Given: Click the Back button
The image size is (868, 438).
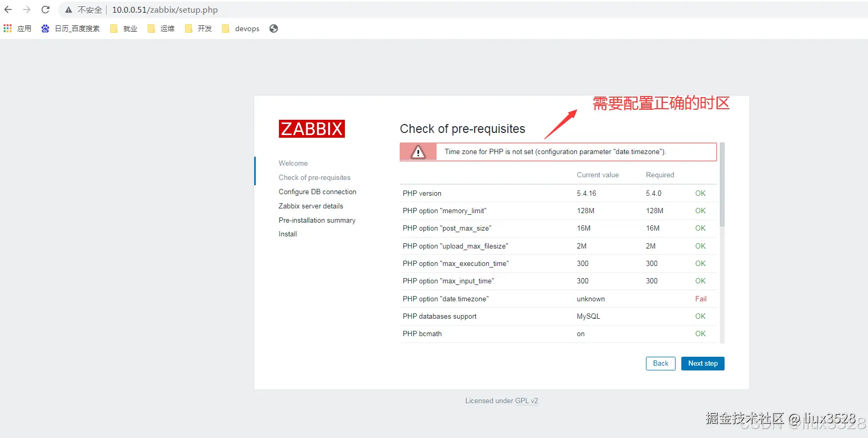Looking at the screenshot, I should point(660,363).
